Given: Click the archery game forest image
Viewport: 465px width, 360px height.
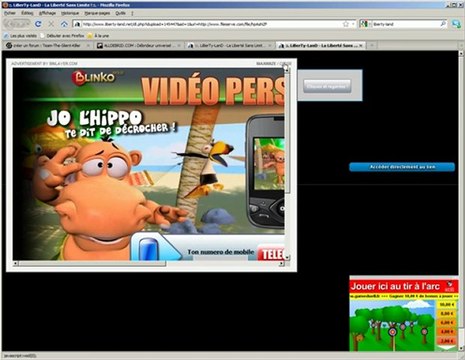Looking at the screenshot, I should coord(393,325).
